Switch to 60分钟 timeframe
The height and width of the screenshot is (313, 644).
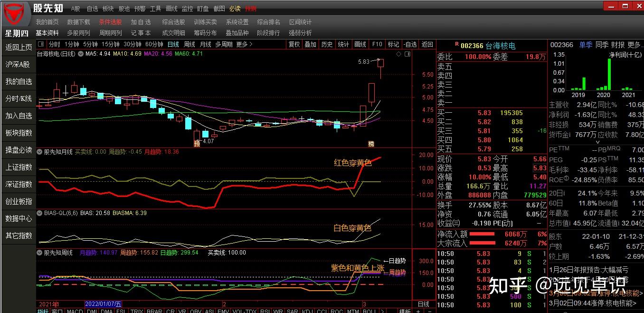154,44
